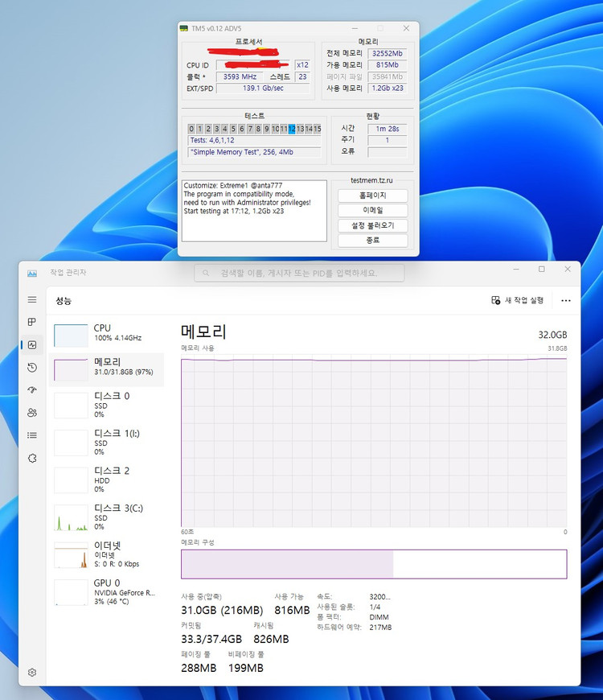Click the 1.2Gb x23 used memory field
Viewport: 603px width, 700px height.
tap(388, 89)
